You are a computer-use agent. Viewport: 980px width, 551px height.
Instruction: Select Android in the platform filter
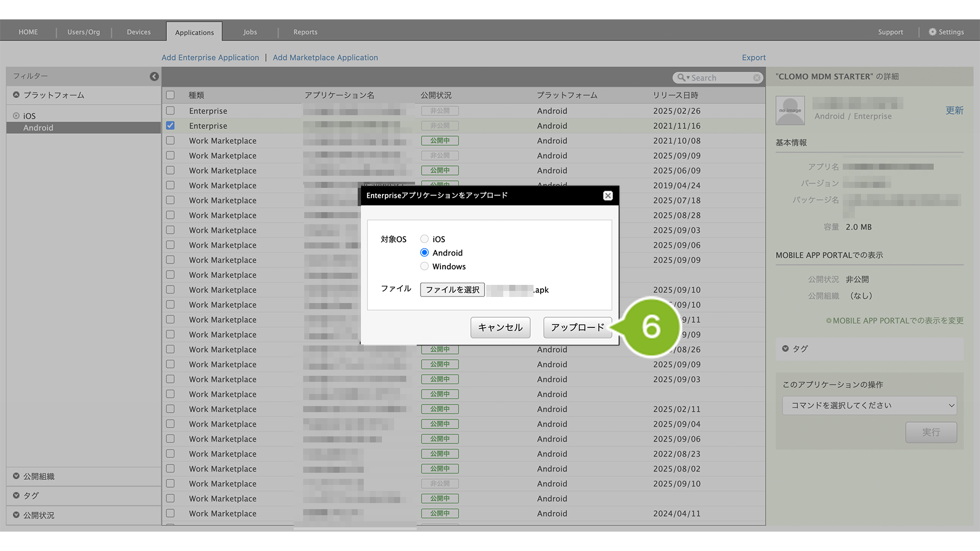click(38, 128)
